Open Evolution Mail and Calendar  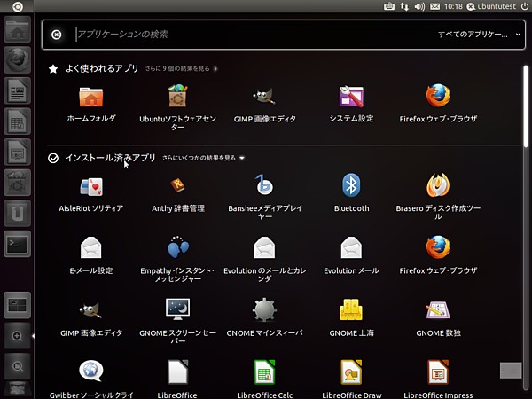point(264,247)
